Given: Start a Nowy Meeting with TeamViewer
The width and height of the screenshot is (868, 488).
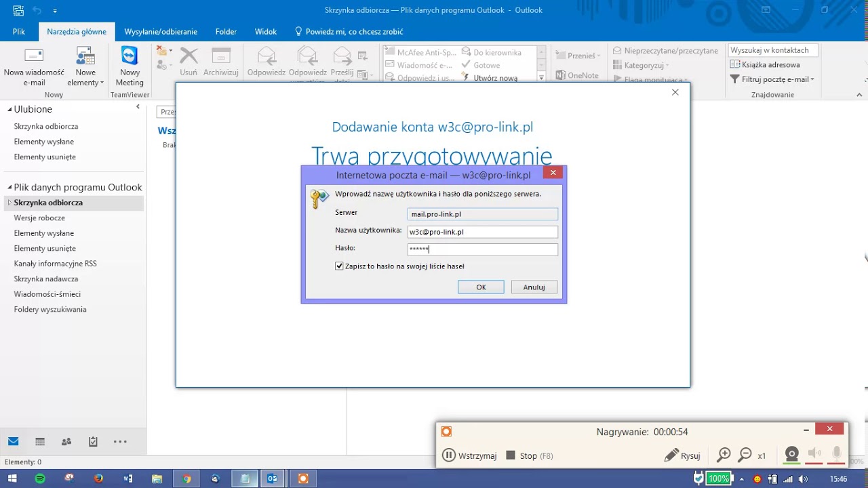Looking at the screenshot, I should click(130, 67).
